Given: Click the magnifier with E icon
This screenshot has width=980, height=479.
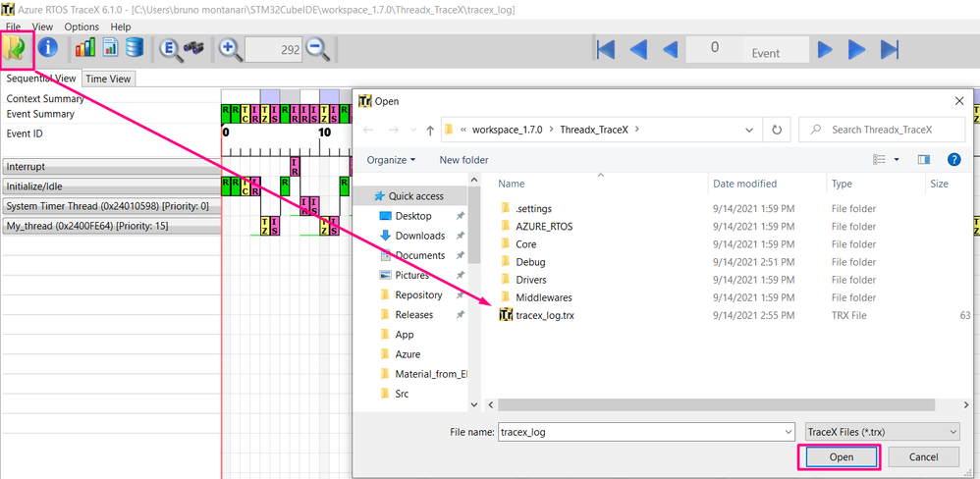Looking at the screenshot, I should point(170,49).
